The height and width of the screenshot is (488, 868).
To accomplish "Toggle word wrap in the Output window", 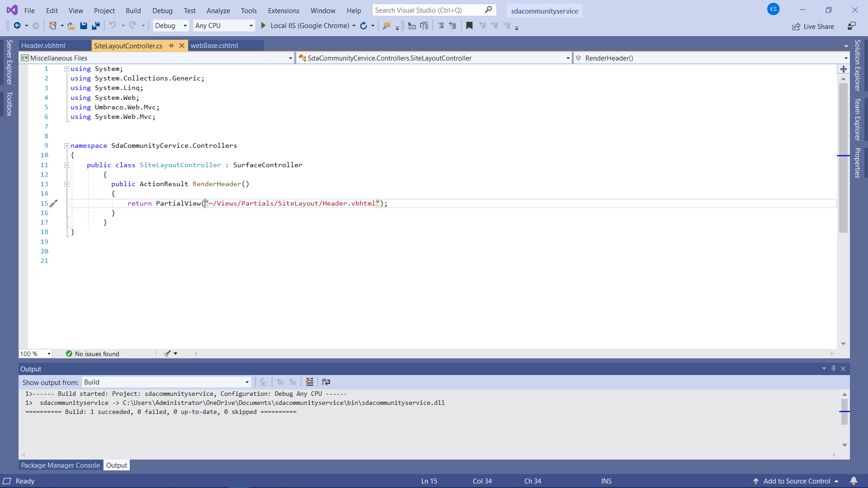I will point(326,382).
